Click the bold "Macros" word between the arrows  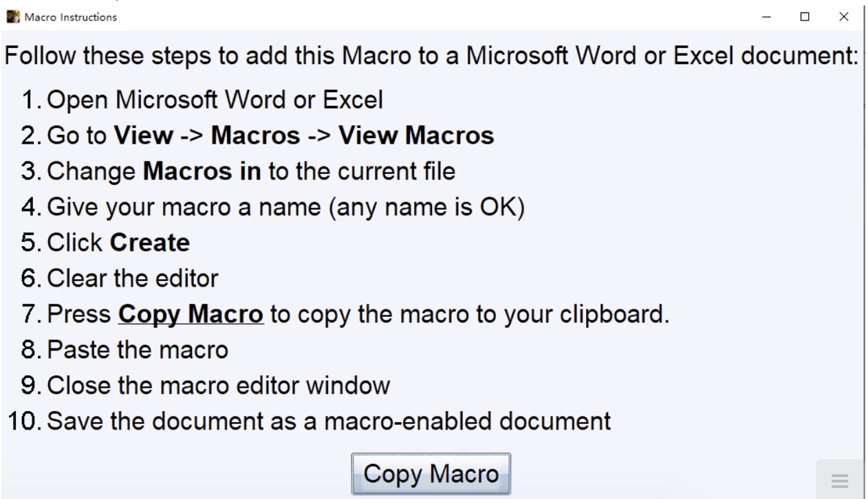[255, 136]
